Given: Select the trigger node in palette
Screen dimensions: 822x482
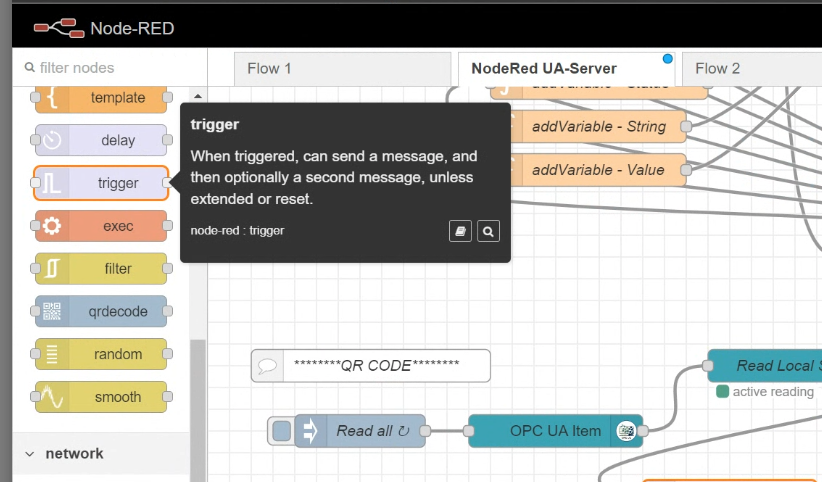Looking at the screenshot, I should [101, 183].
